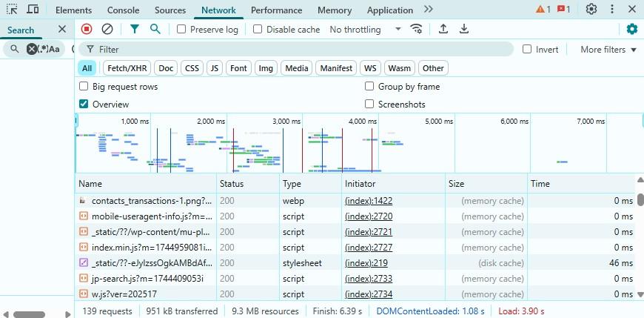Open Network settings blue gear
The width and height of the screenshot is (644, 318).
[x=631, y=29]
